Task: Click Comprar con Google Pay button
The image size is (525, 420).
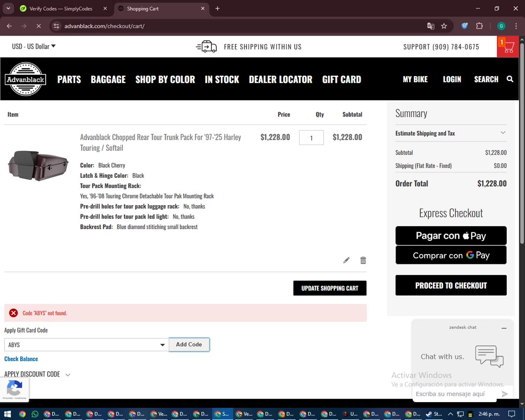Action: 451,255
